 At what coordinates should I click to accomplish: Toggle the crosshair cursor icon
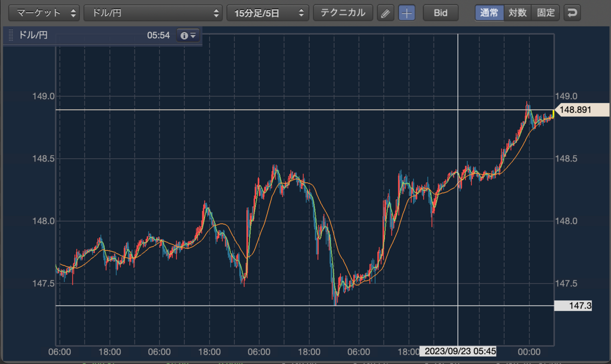click(406, 13)
